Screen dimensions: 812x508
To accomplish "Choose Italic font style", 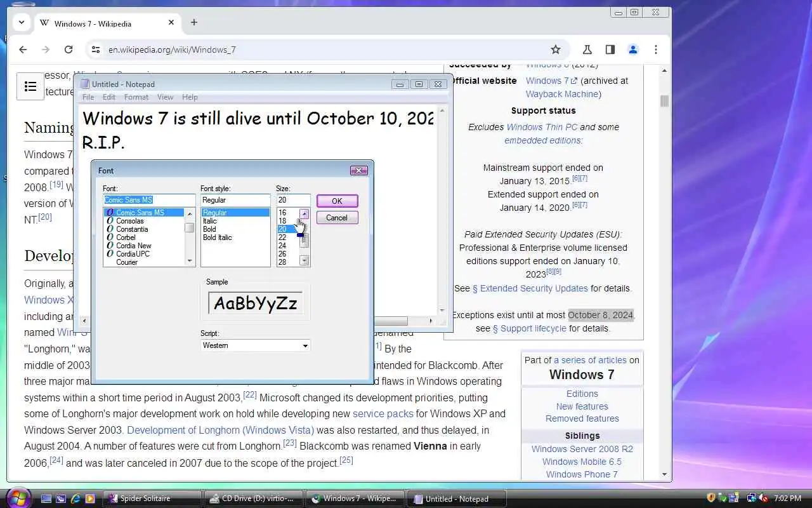I will click(235, 221).
